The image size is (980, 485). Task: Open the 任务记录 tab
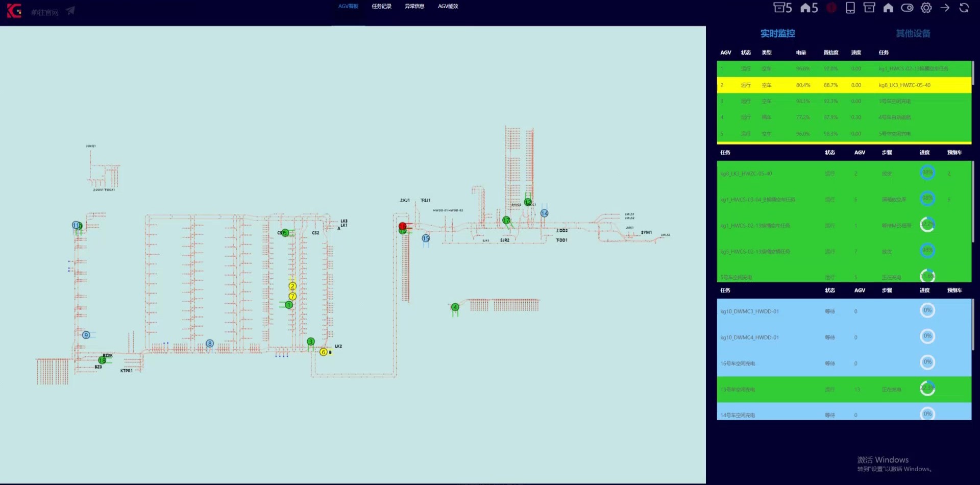(x=381, y=7)
